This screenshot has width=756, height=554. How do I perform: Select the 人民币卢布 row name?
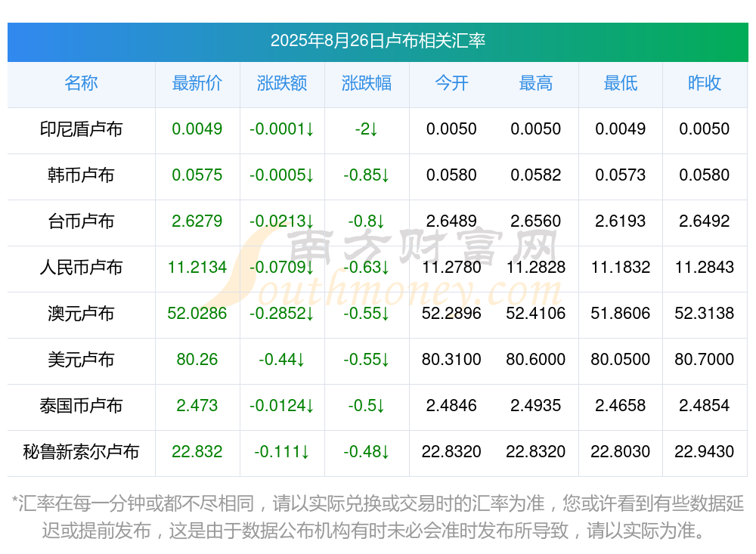(x=81, y=267)
